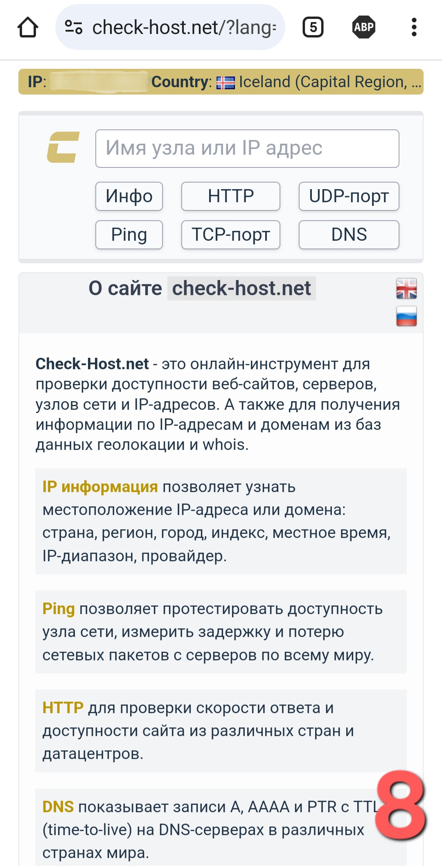This screenshot has height=868, width=442.
Task: Open the browser three-dot menu
Action: 414,27
